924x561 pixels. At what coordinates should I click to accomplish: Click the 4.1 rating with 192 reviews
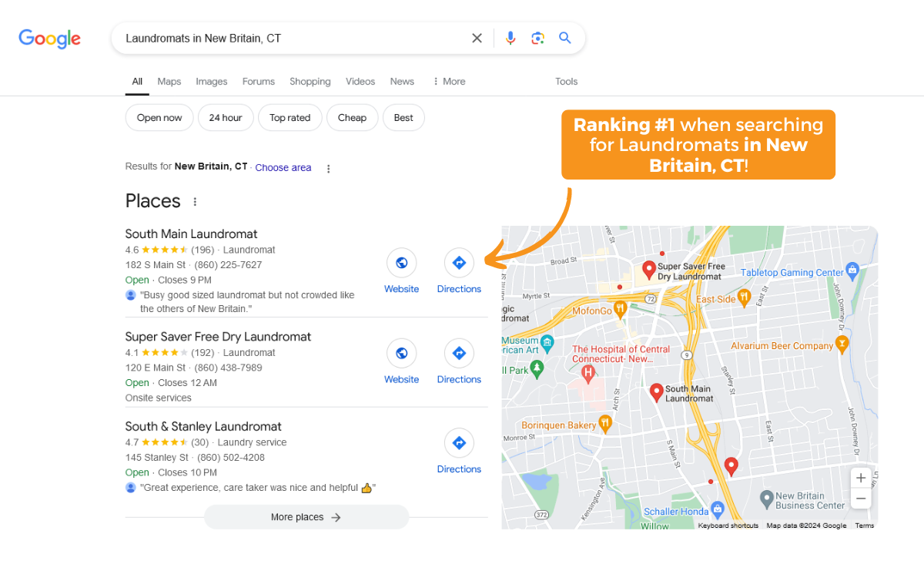coord(169,353)
